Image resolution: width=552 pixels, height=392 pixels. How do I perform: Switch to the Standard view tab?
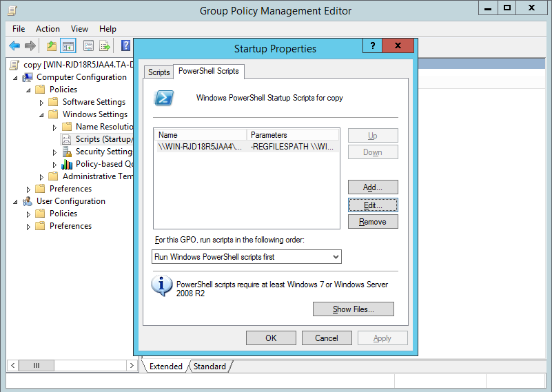point(208,367)
